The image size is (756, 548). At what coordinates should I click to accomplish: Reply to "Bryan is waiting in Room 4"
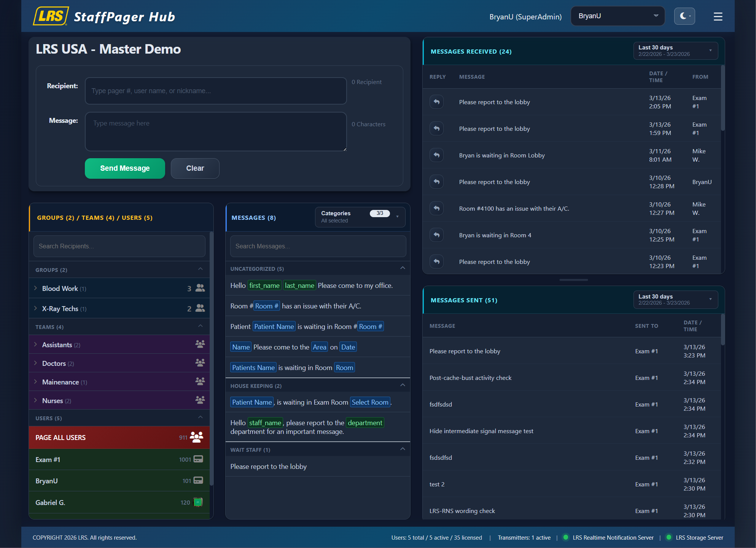(436, 235)
